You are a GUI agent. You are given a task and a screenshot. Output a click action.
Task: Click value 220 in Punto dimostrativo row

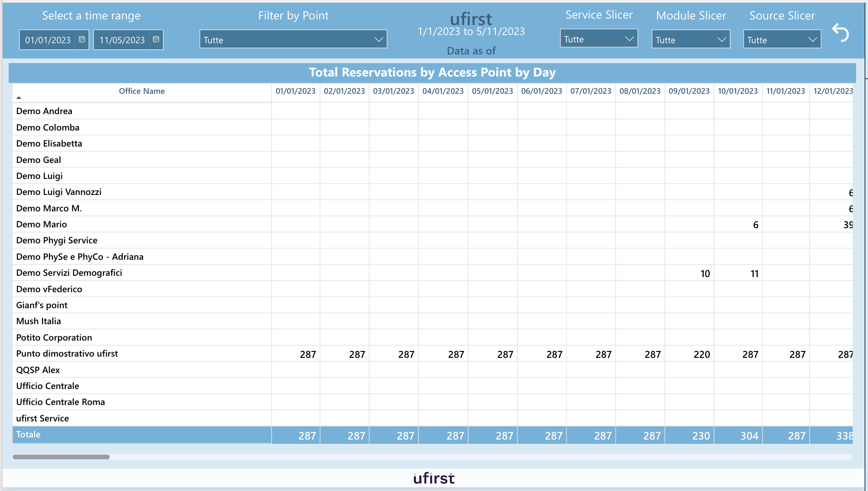[x=702, y=354]
